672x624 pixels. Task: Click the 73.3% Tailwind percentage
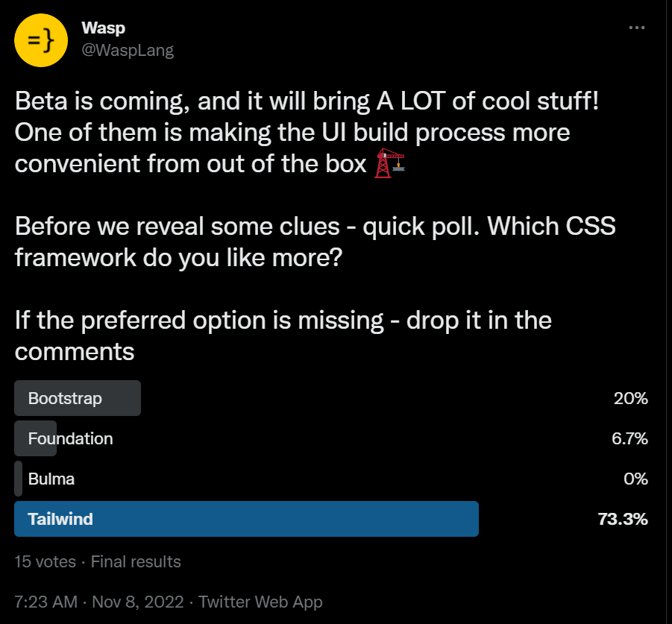tap(622, 519)
